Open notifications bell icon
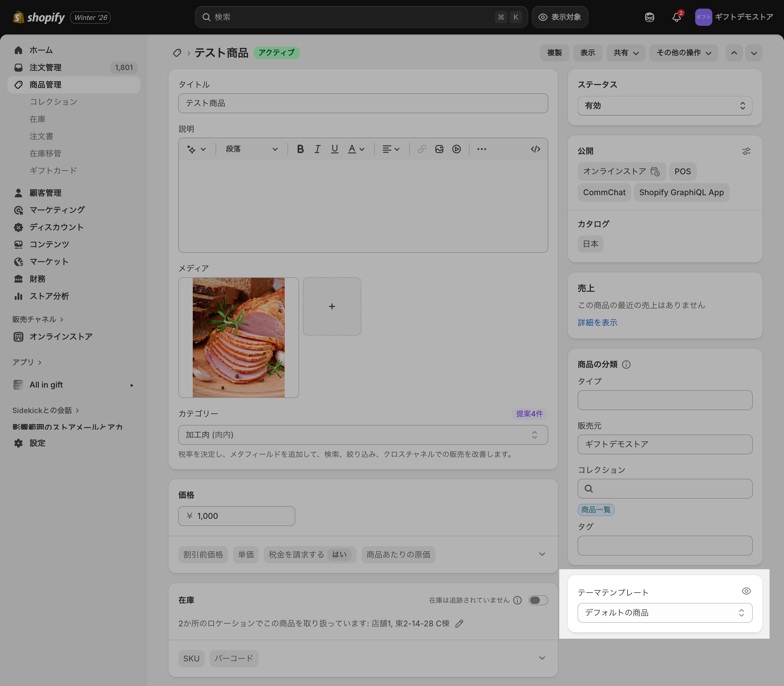Viewport: 784px width, 686px height. [676, 17]
